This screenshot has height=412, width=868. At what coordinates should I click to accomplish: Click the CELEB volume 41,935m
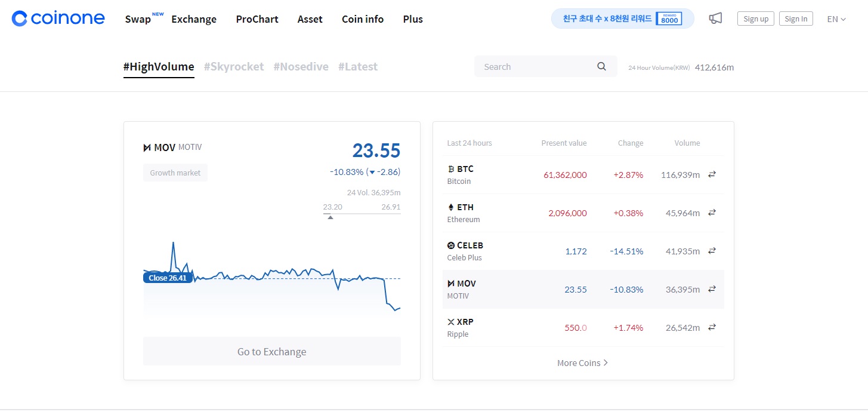click(x=682, y=251)
